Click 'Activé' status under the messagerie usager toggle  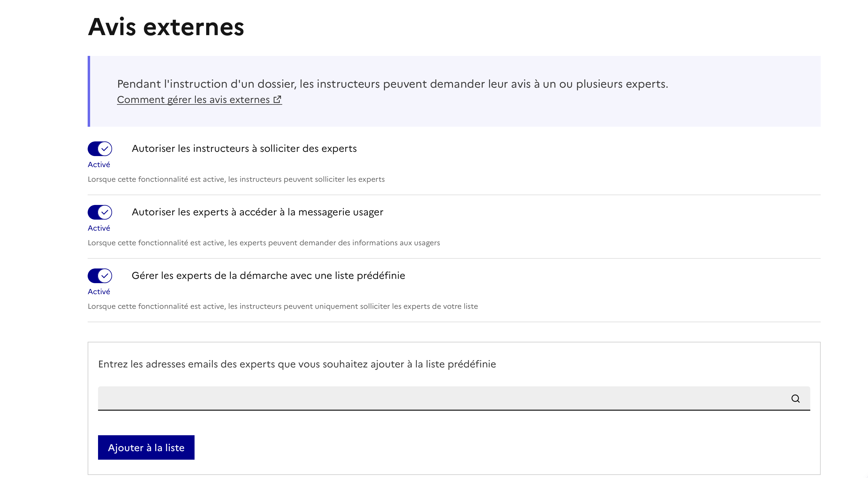pyautogui.click(x=99, y=228)
